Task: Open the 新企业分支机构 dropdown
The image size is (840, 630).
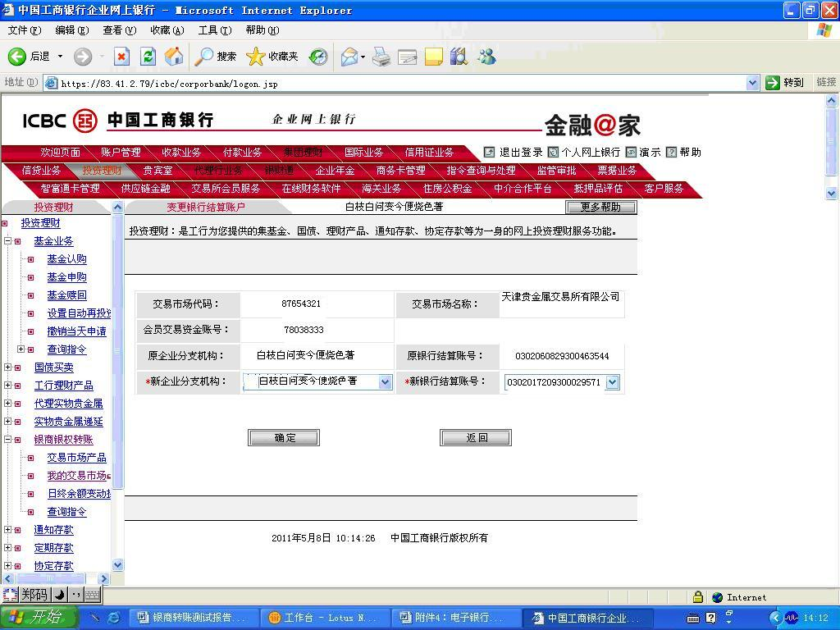Action: coord(385,382)
